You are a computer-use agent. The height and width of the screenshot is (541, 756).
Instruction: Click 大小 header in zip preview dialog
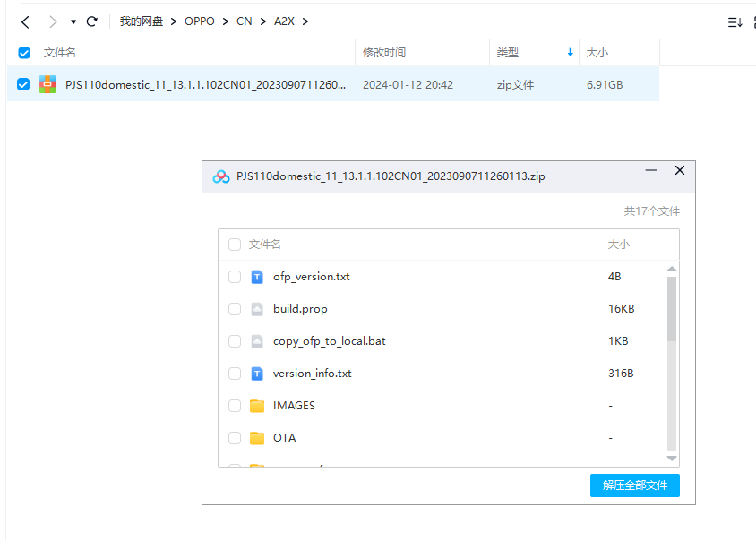pos(619,245)
